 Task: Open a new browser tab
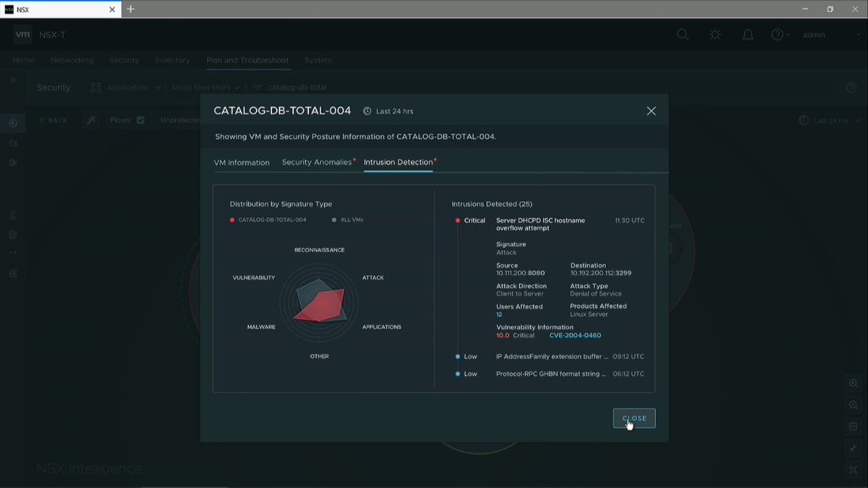pyautogui.click(x=130, y=9)
